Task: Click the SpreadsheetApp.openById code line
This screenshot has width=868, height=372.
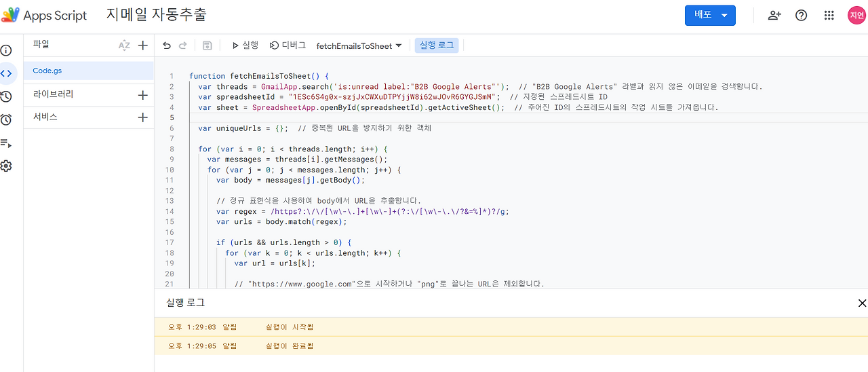Action: 458,107
